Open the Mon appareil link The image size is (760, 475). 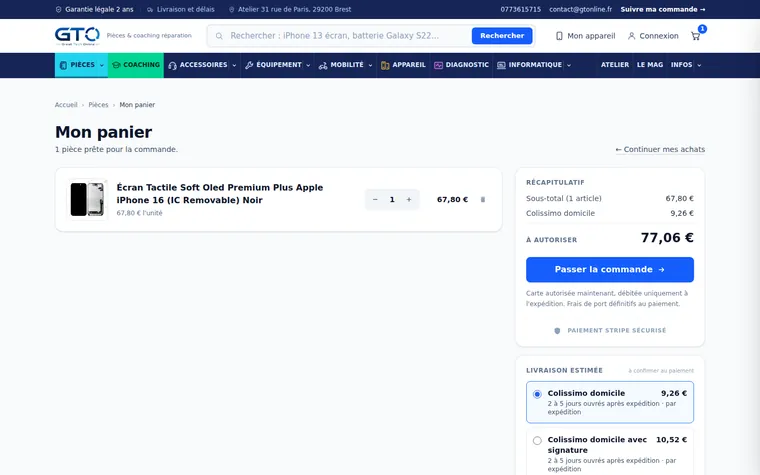pyautogui.click(x=585, y=36)
